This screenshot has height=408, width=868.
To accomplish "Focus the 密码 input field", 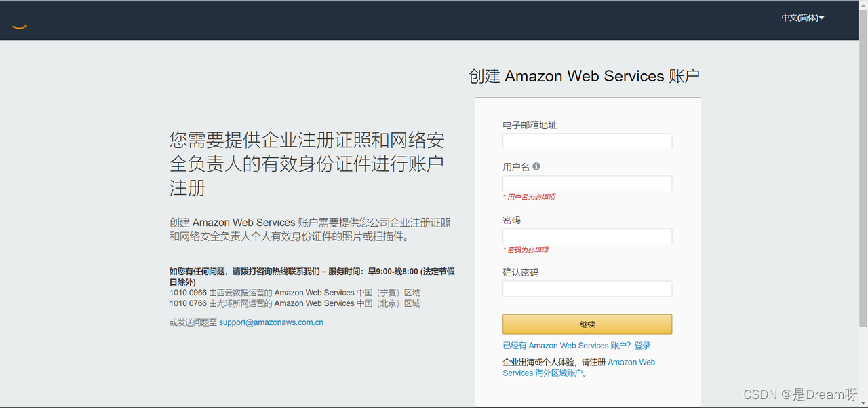I will (587, 236).
